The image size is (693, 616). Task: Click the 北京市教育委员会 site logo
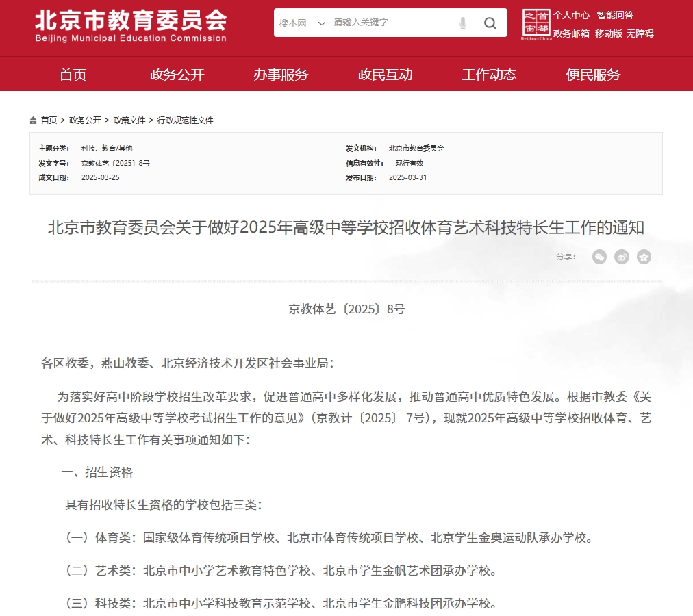click(131, 25)
